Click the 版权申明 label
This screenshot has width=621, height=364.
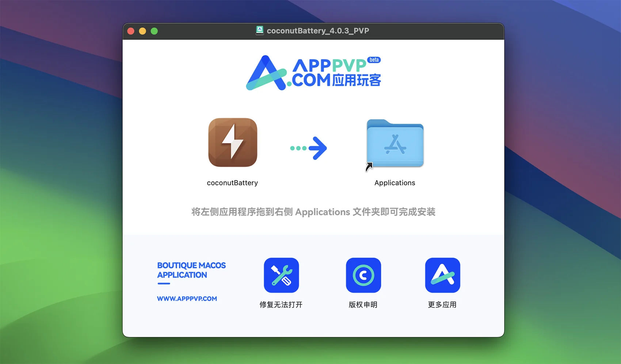pos(363,304)
